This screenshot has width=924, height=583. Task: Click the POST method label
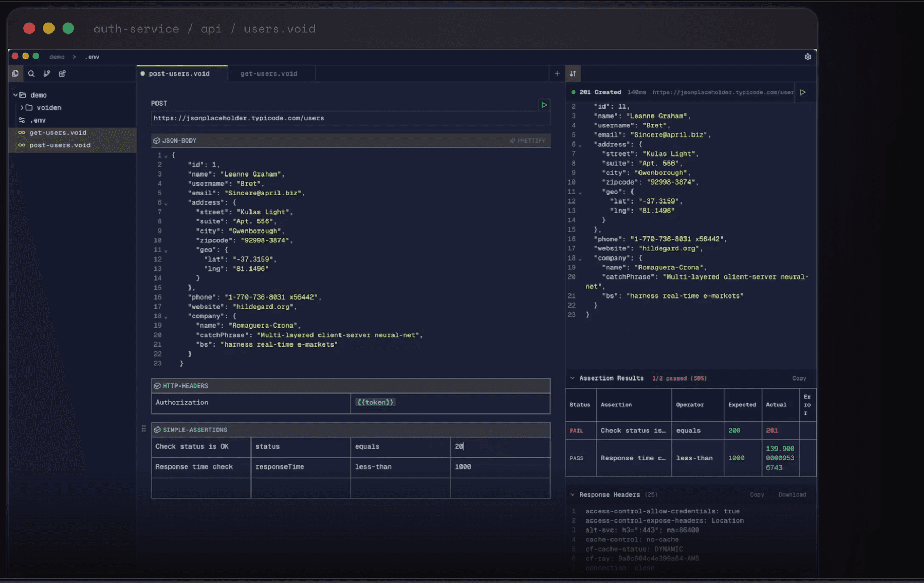(x=159, y=103)
